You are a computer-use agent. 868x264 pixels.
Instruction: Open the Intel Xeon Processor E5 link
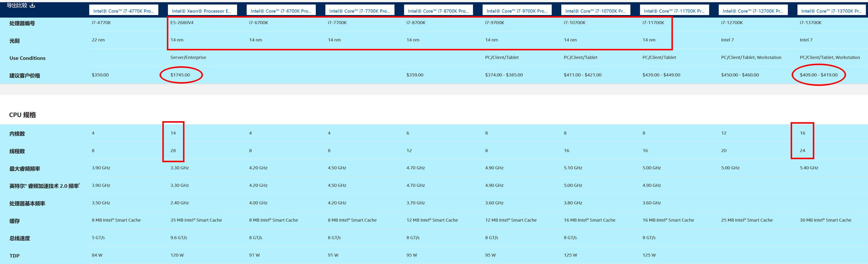202,11
